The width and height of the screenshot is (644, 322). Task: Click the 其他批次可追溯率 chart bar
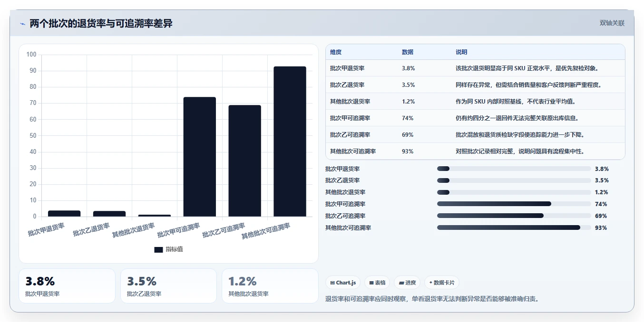coord(290,142)
